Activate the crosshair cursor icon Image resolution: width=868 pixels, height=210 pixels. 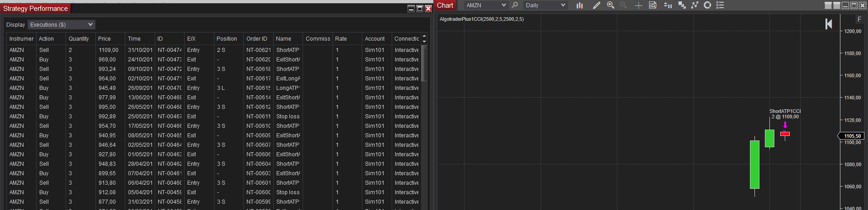639,5
